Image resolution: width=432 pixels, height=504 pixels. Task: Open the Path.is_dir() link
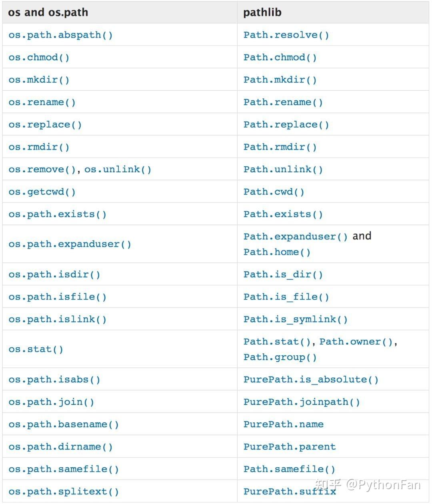tap(283, 274)
